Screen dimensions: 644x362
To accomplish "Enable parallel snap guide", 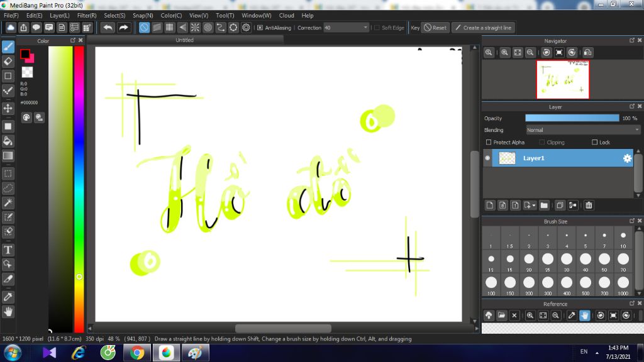I will [157, 28].
